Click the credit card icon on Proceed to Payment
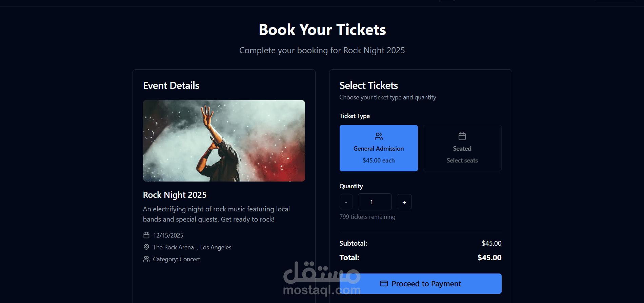 point(384,283)
